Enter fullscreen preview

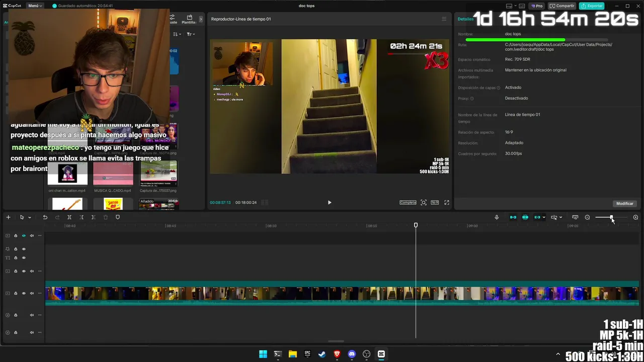(x=446, y=202)
